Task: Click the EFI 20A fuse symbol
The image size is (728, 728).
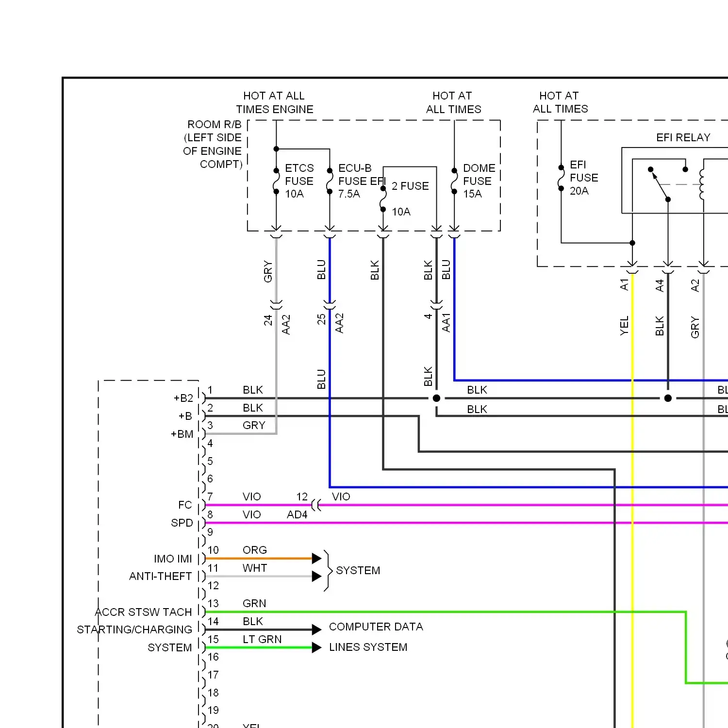Action: click(561, 178)
